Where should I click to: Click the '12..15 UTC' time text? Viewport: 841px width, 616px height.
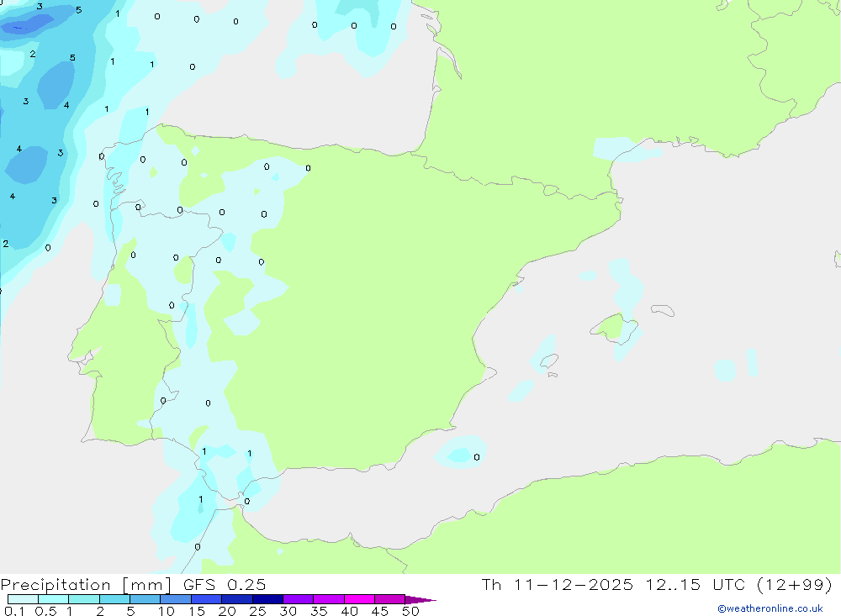point(696,584)
